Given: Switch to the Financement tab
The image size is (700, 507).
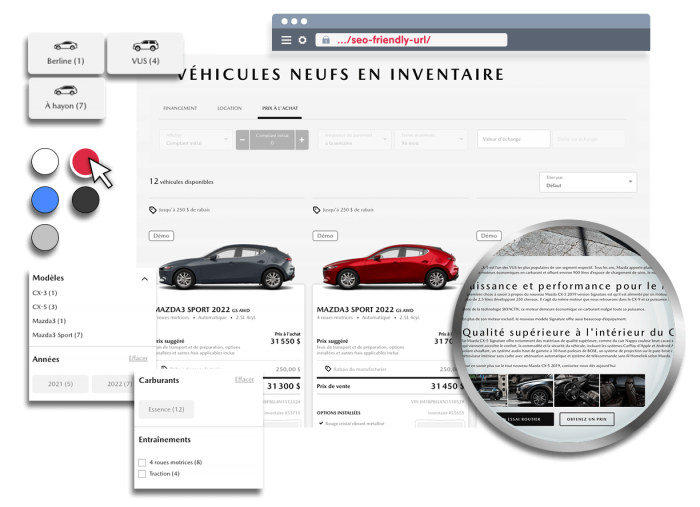Looking at the screenshot, I should [x=180, y=108].
